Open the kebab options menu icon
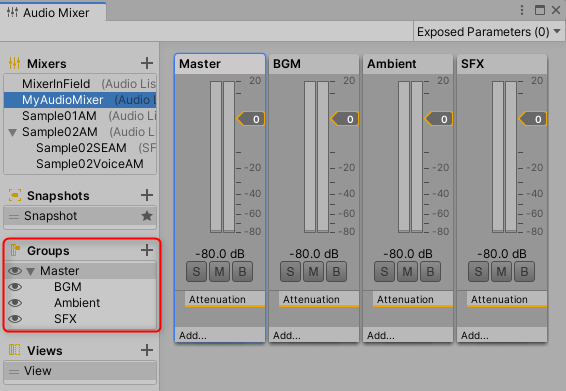This screenshot has width=566, height=391. pos(522,10)
